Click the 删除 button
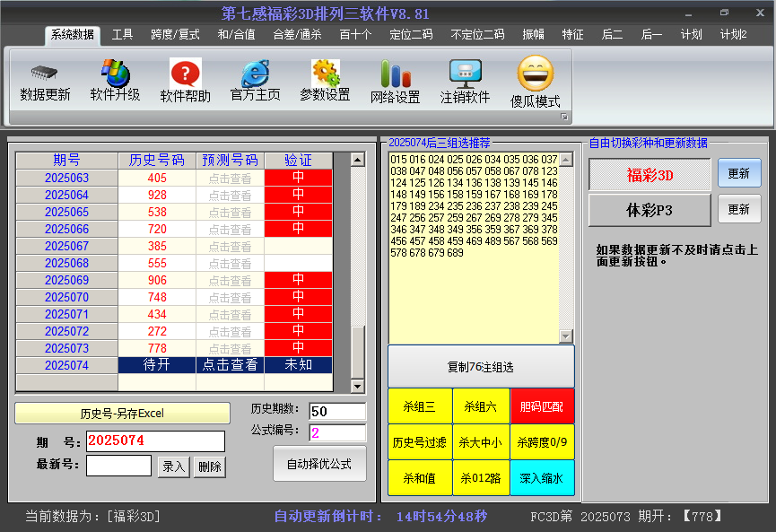This screenshot has height=532, width=776. click(x=210, y=467)
